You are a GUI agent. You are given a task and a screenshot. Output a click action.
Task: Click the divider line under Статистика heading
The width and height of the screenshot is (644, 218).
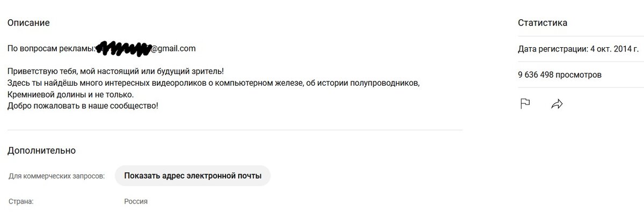point(581,36)
